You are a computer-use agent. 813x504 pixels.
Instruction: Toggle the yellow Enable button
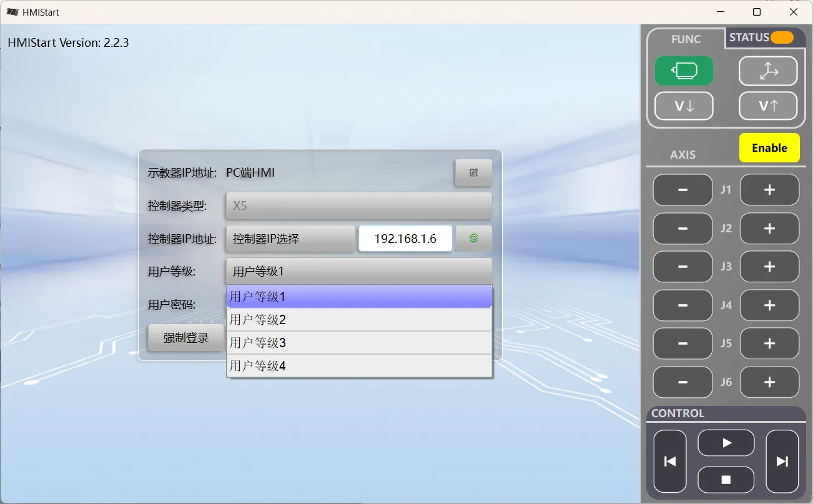click(x=769, y=148)
